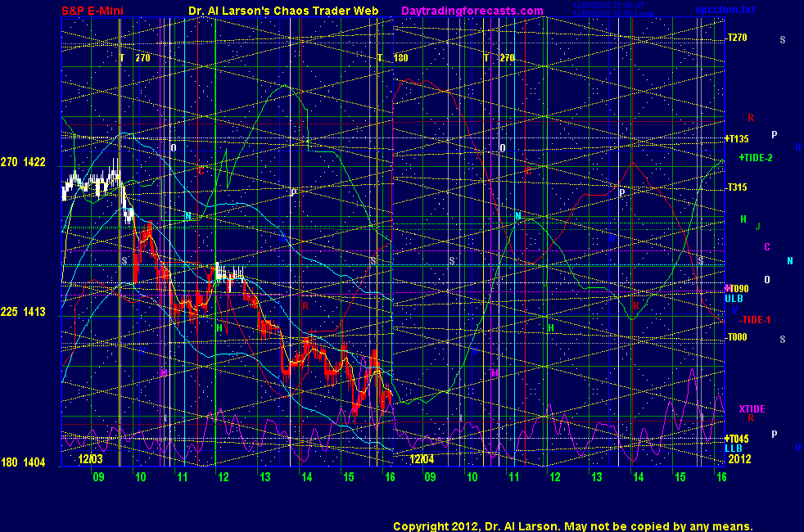
Task: Select the +T045 line label
Action: coord(737,439)
